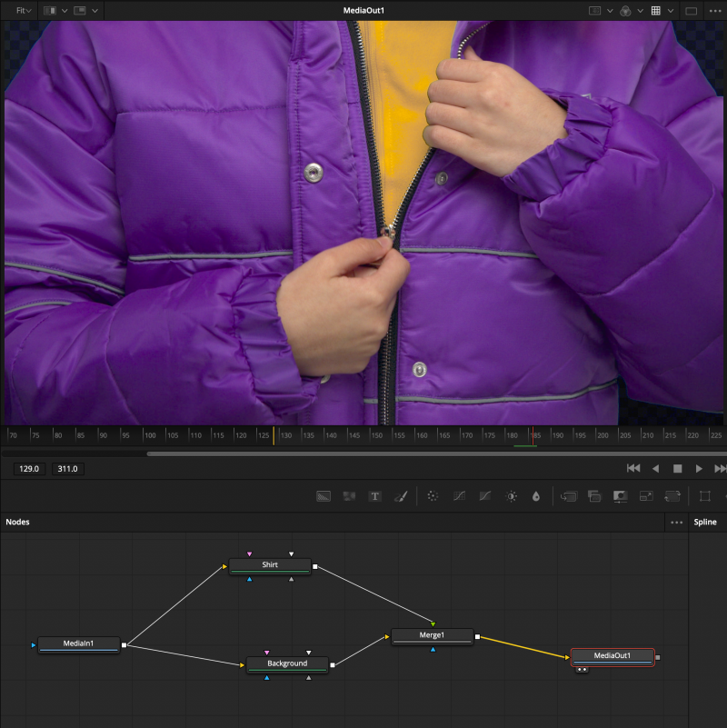Screen dimensions: 727x728
Task: Open the Fit zoom level dropdown
Action: click(24, 11)
